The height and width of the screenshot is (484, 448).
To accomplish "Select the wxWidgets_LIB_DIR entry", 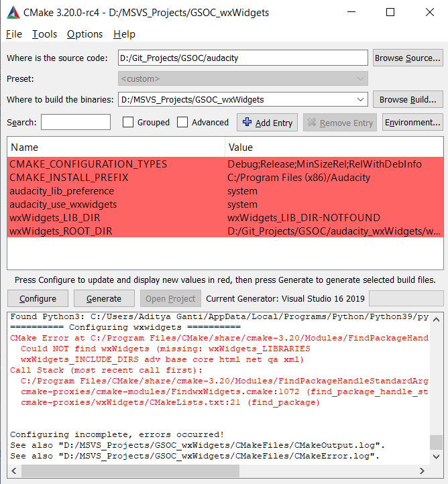I will coord(55,218).
